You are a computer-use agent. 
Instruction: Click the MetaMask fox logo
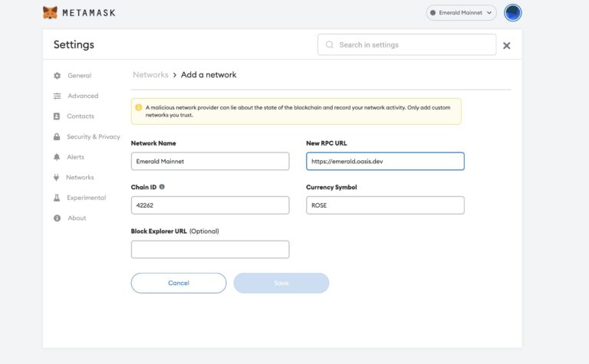pyautogui.click(x=50, y=13)
